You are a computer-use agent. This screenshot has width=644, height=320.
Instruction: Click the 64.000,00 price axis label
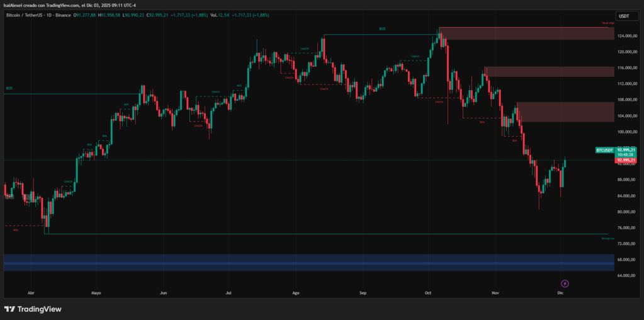pyautogui.click(x=627, y=276)
